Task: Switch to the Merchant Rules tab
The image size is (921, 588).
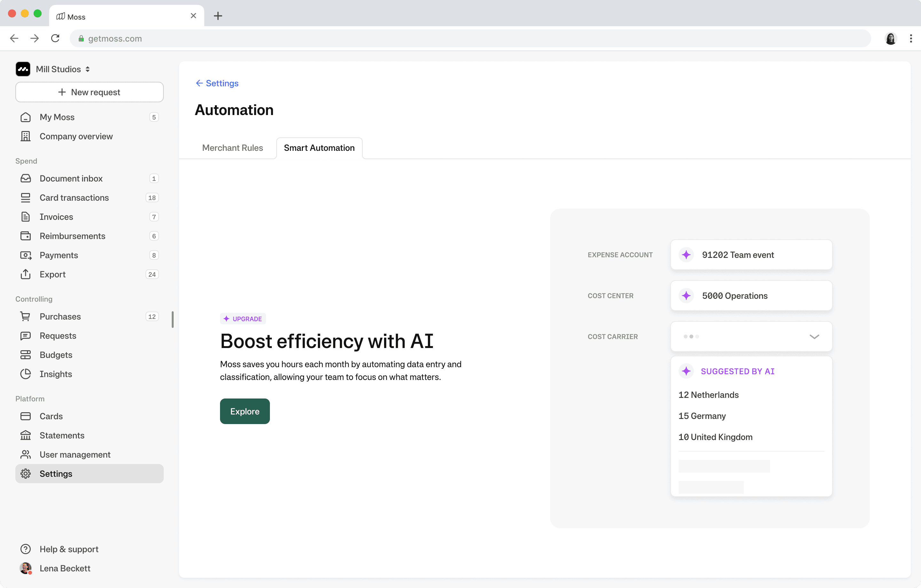Action: (232, 148)
